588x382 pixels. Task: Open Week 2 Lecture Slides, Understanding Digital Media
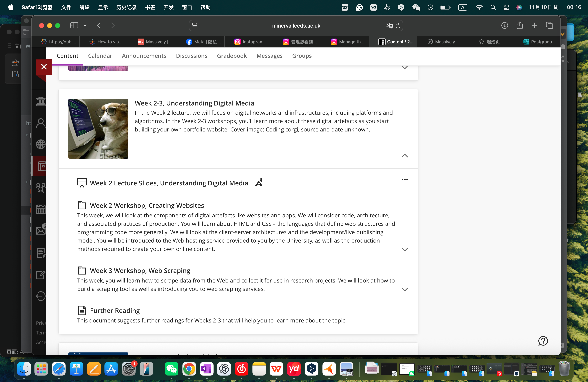coord(169,183)
